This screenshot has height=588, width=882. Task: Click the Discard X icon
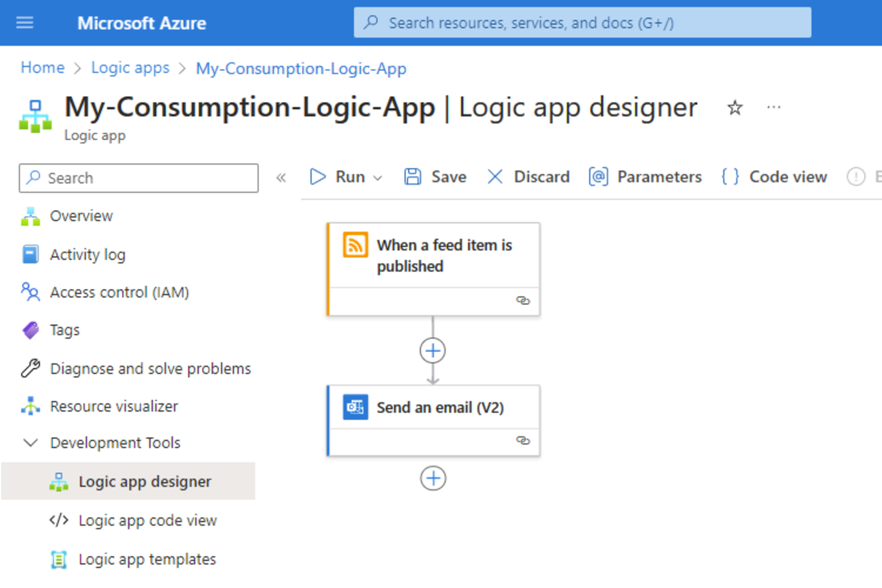coord(495,177)
